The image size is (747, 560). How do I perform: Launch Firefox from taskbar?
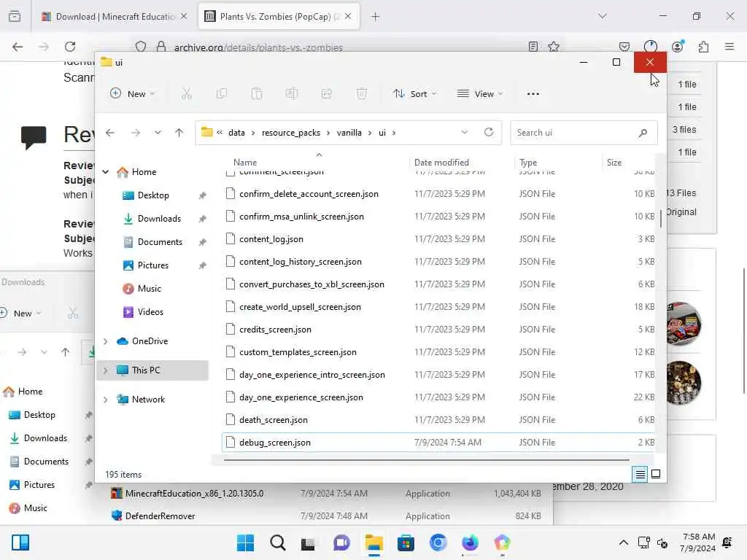pos(471,542)
